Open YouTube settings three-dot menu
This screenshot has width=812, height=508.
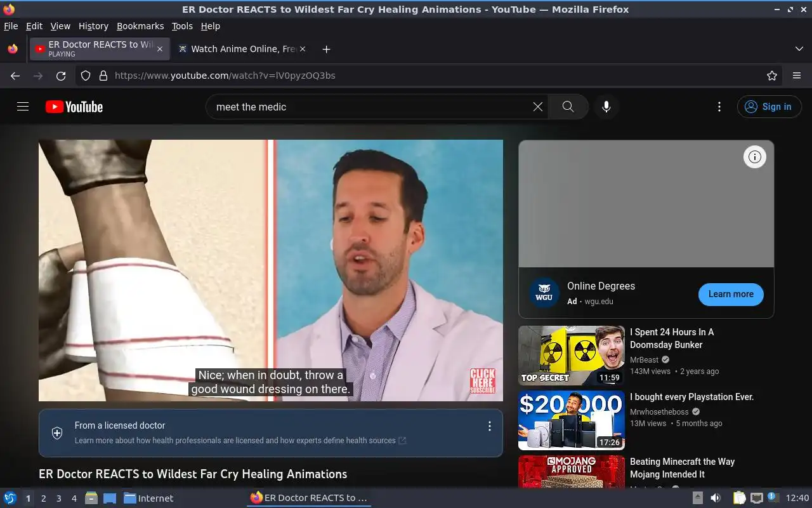pyautogui.click(x=719, y=107)
